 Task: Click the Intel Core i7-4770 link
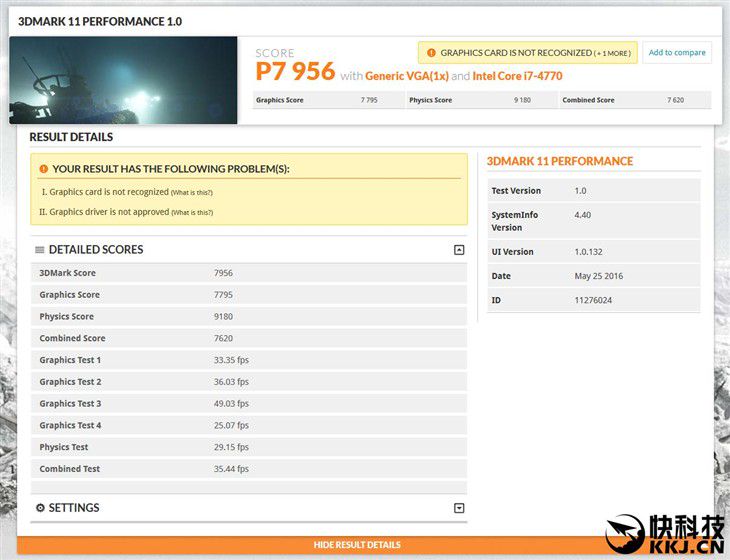[517, 76]
